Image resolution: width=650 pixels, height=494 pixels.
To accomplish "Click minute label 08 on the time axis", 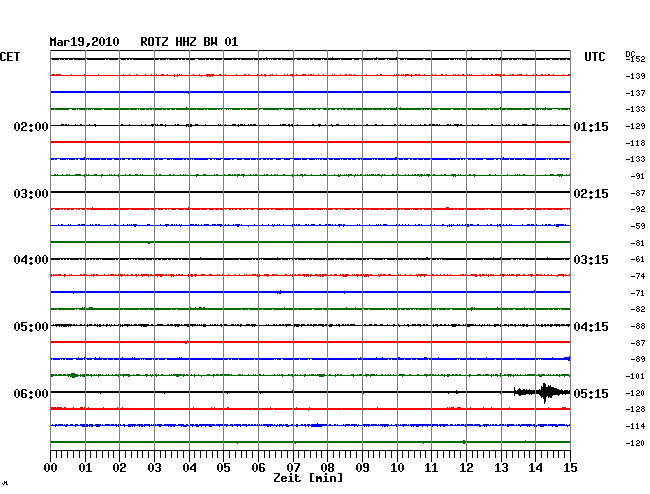I will coord(327,468).
